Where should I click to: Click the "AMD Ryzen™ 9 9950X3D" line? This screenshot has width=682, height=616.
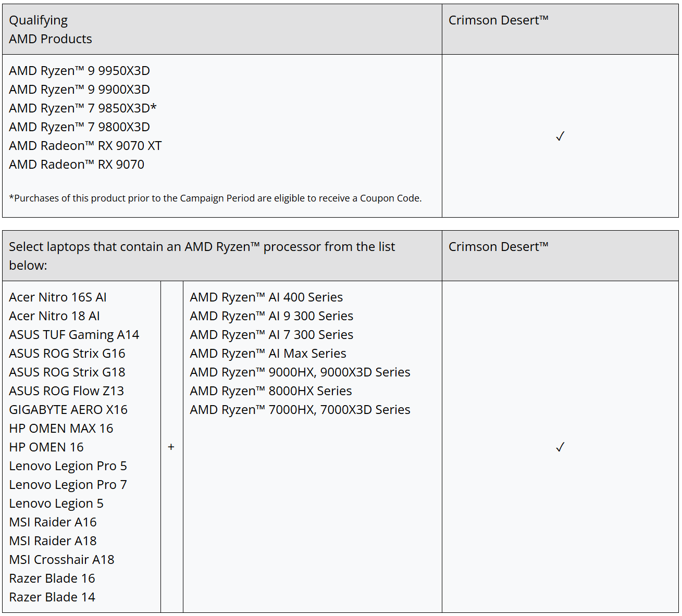pos(79,71)
